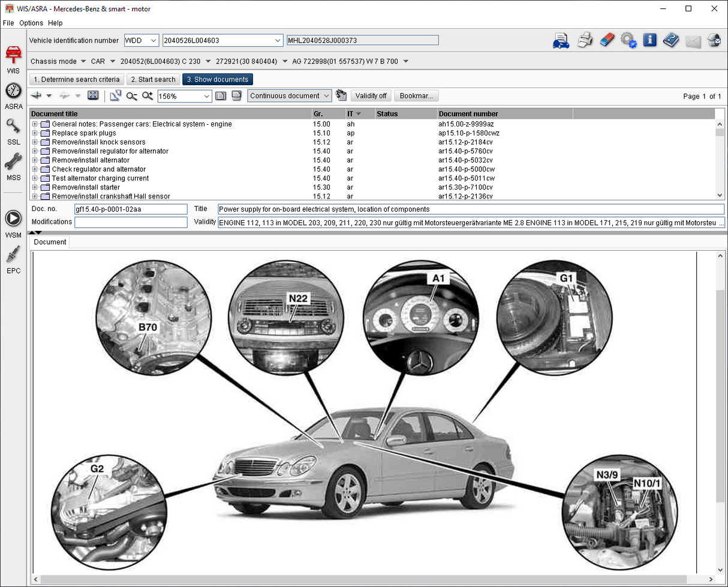Expand the Remove/install starter tree node
This screenshot has width=728, height=587.
(35, 187)
